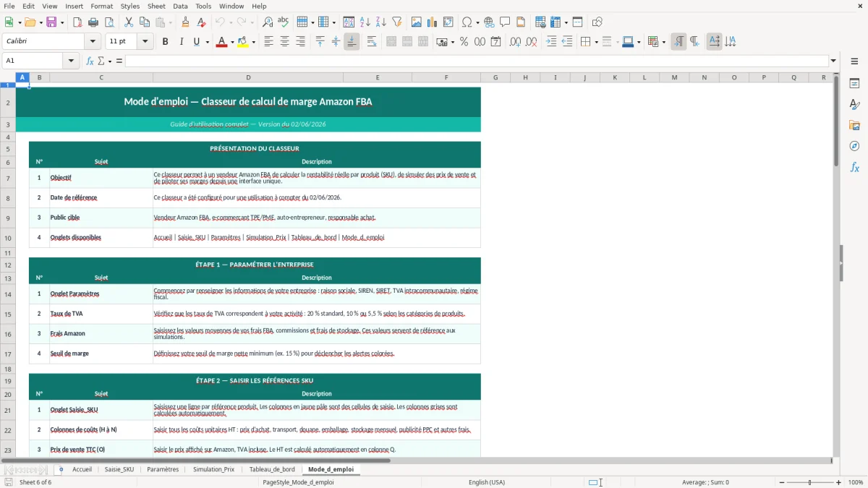The height and width of the screenshot is (488, 868).
Task: Open the sidebar Gallery panel
Action: pos(854,125)
